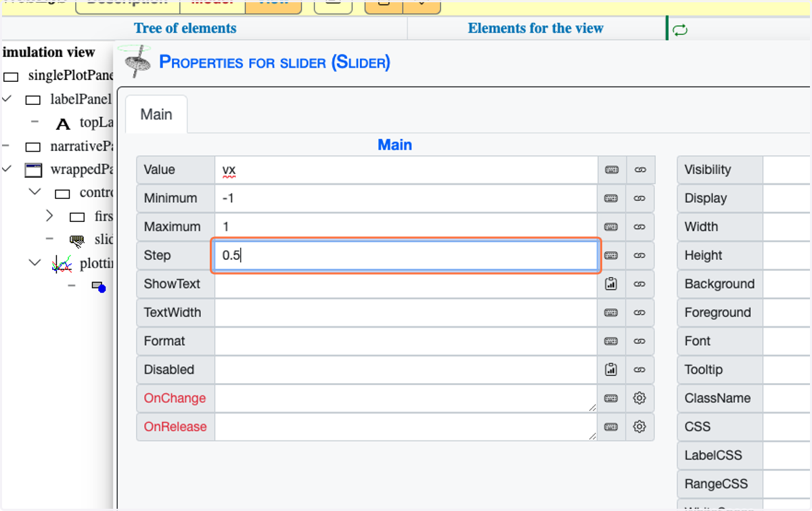Open the editor icon for the OnRelease action
The height and width of the screenshot is (511, 812).
click(x=612, y=426)
